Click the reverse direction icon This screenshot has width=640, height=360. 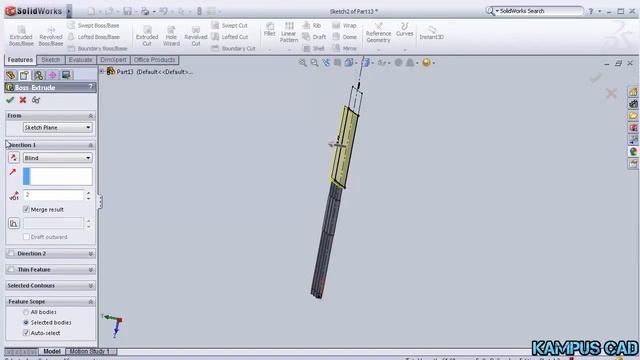14,158
